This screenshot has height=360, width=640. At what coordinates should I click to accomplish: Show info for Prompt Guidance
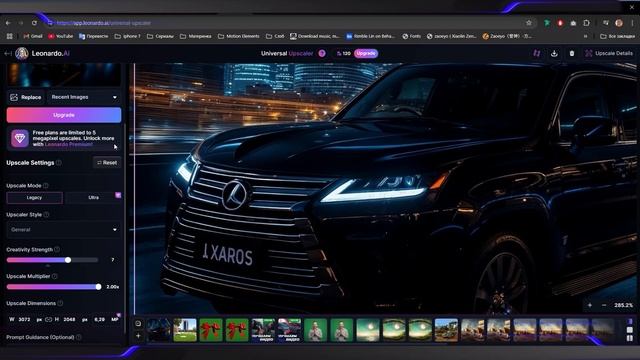tap(78, 337)
